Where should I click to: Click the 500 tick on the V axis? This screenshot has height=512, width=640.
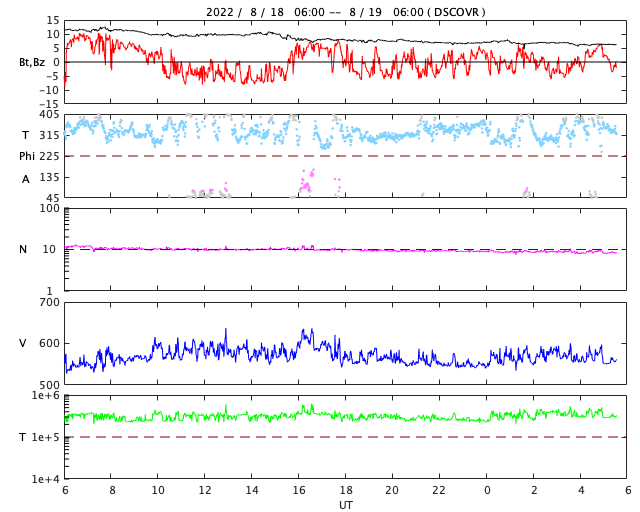pyautogui.click(x=49, y=385)
